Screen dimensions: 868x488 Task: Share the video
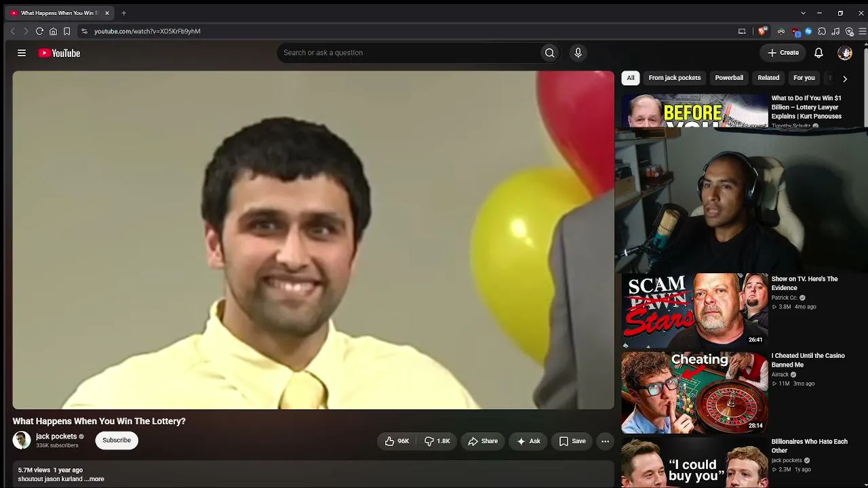point(483,441)
